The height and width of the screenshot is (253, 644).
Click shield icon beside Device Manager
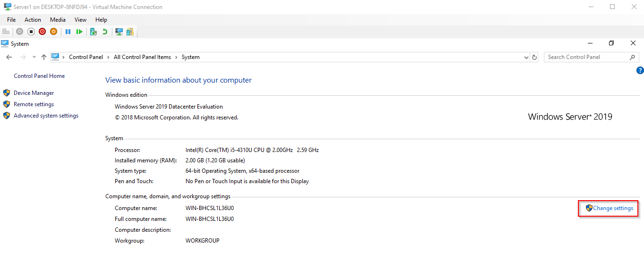tap(7, 93)
